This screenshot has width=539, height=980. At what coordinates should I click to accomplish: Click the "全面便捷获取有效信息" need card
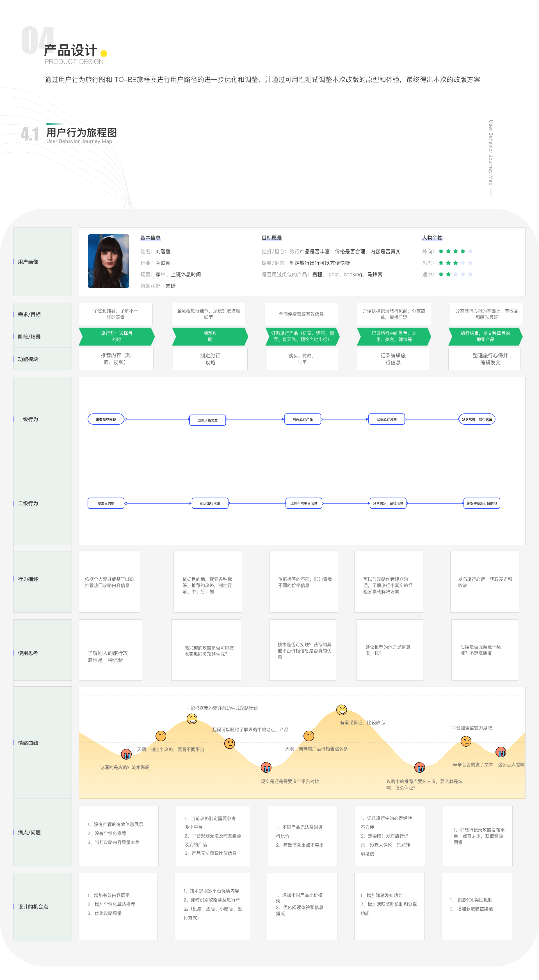tap(301, 314)
